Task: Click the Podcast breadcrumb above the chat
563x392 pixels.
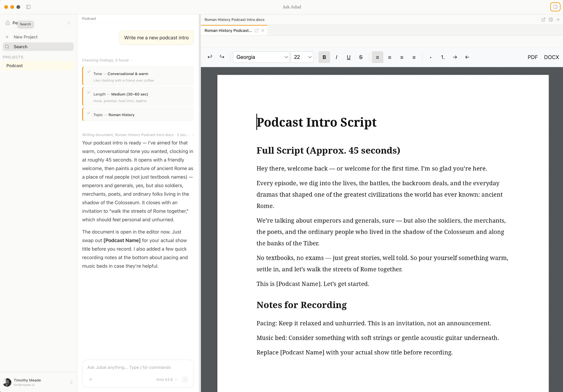Action: pos(89,19)
